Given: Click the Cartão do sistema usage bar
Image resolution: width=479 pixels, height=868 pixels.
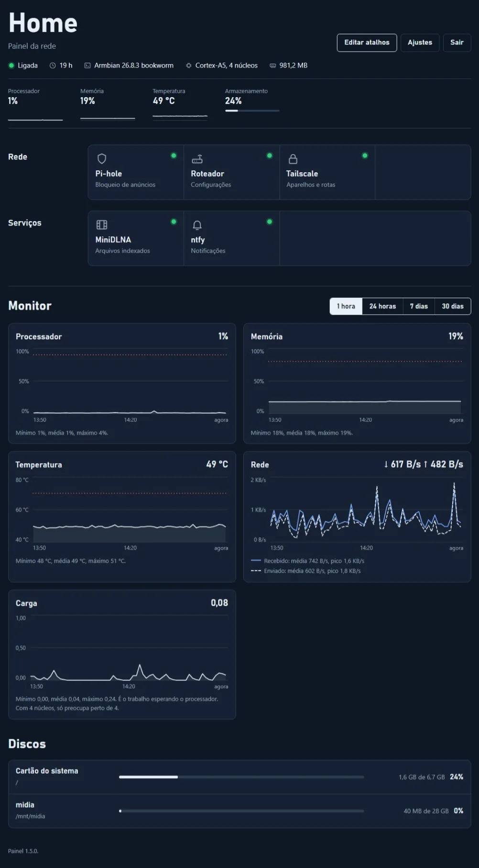Looking at the screenshot, I should (241, 777).
